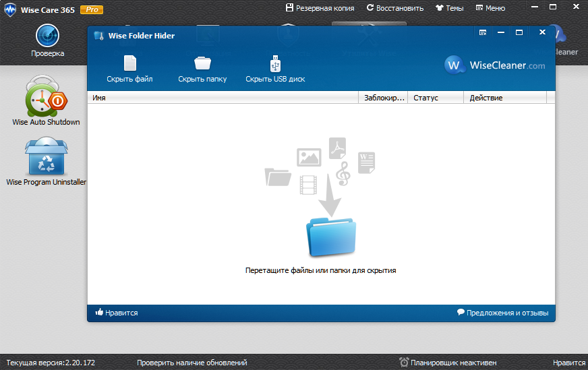Viewport: 588px width, 370px height.
Task: Open Предложения и отзывы feedback link
Action: [x=502, y=313]
